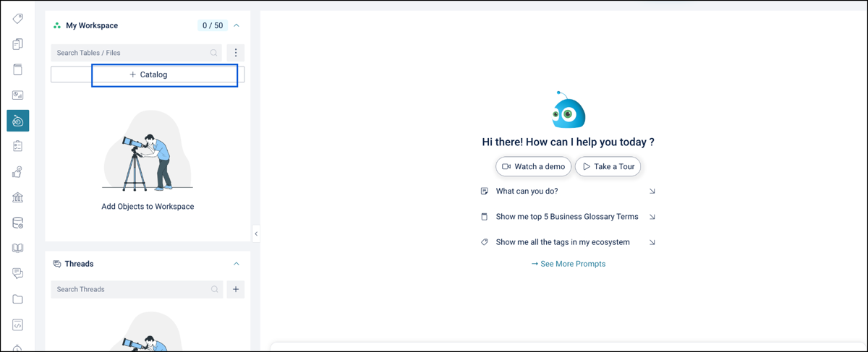This screenshot has width=868, height=352.
Task: Click the thumbs-up sidebar icon
Action: [x=18, y=172]
